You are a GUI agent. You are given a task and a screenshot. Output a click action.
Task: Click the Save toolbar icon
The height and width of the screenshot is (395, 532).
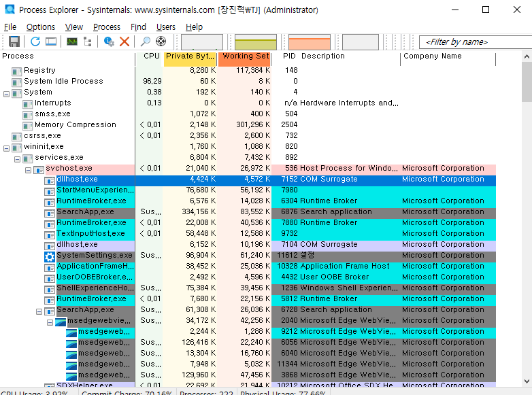pos(14,41)
